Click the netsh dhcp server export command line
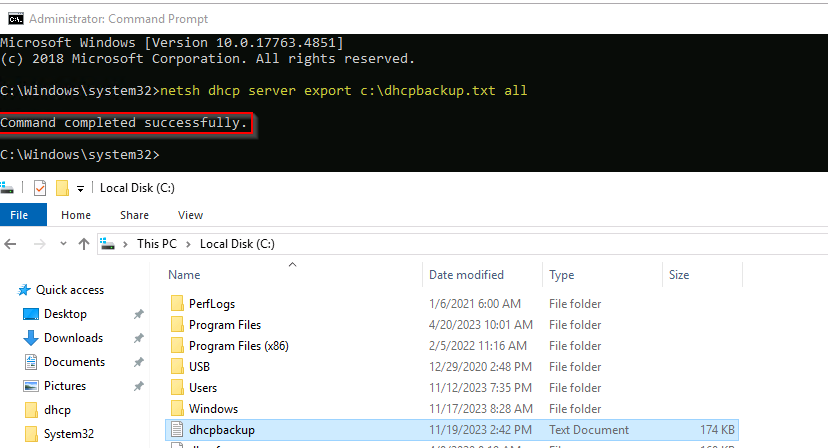This screenshot has height=448, width=828. (x=343, y=91)
